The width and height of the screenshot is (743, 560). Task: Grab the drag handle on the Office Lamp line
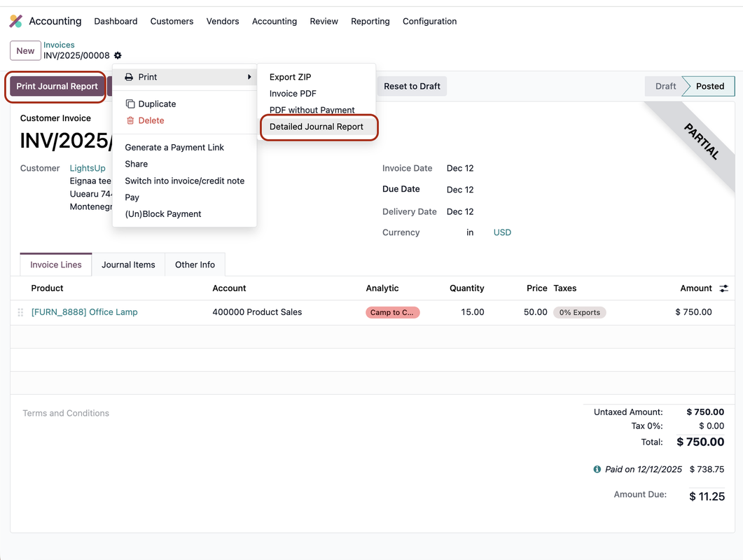pyautogui.click(x=20, y=312)
